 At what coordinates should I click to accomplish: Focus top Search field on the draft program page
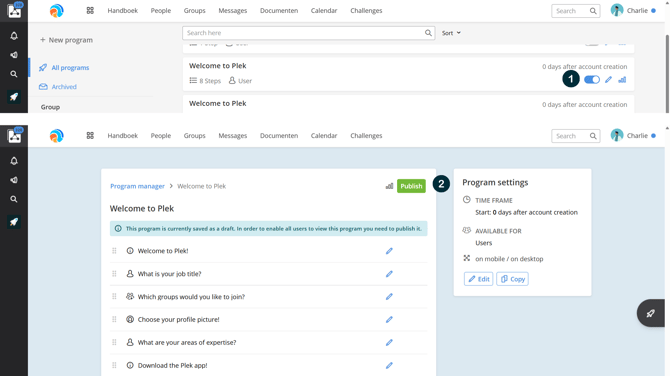(576, 136)
